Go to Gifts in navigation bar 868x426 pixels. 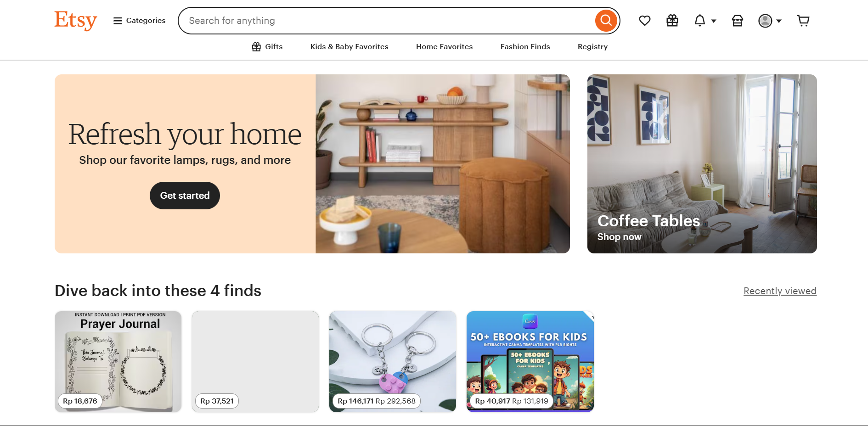click(267, 46)
